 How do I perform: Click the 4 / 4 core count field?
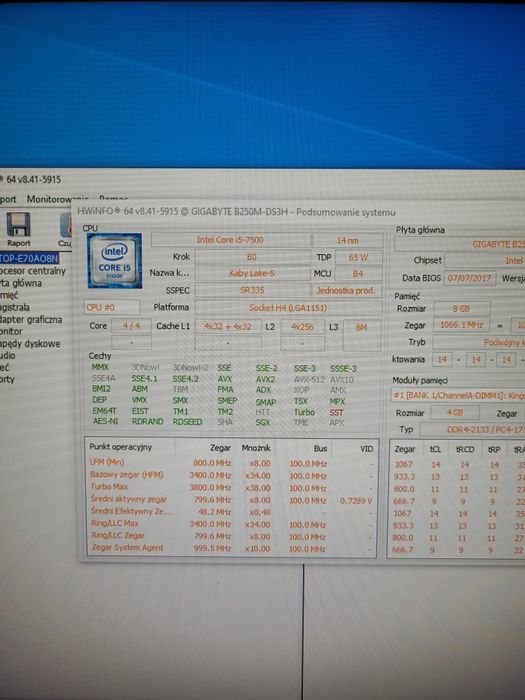point(131,326)
